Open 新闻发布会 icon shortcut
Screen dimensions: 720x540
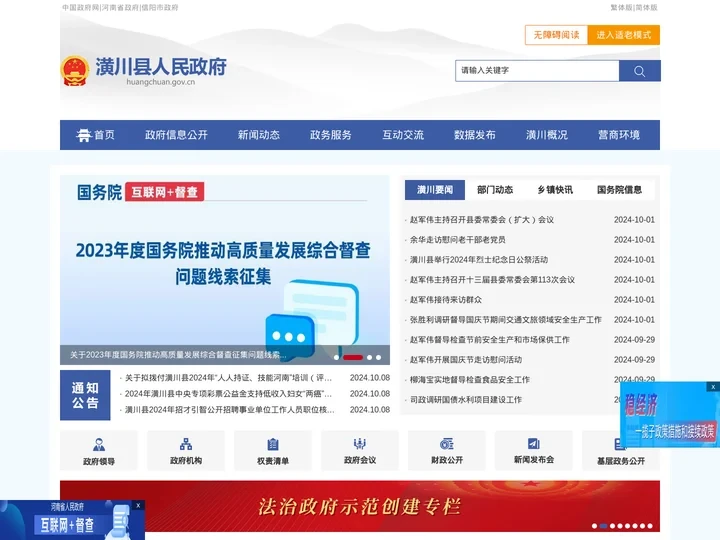(x=534, y=450)
